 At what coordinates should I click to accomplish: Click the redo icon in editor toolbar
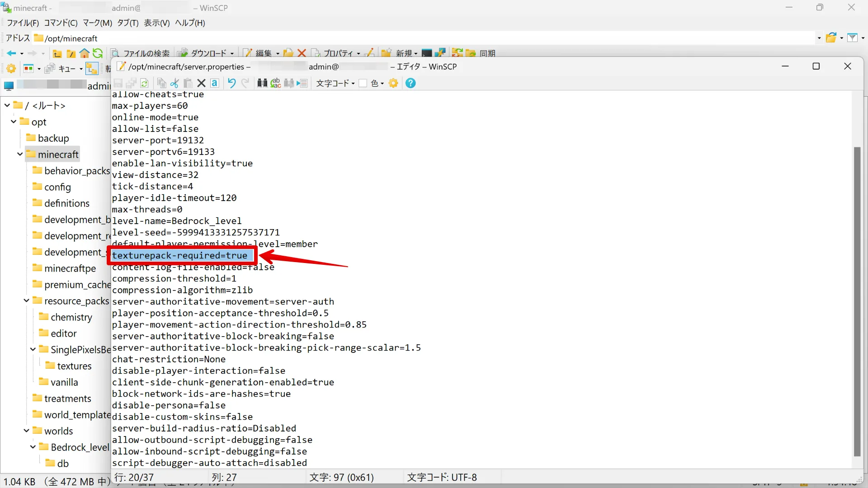(x=245, y=83)
